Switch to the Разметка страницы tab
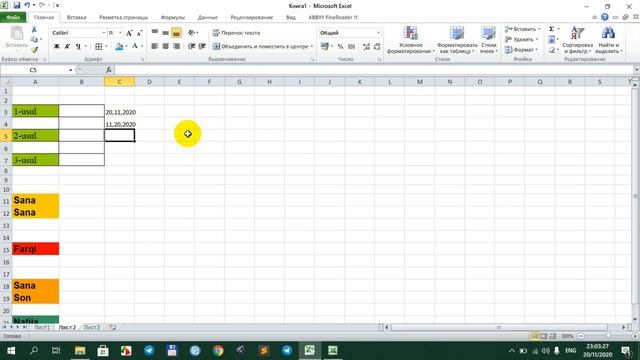 (124, 18)
